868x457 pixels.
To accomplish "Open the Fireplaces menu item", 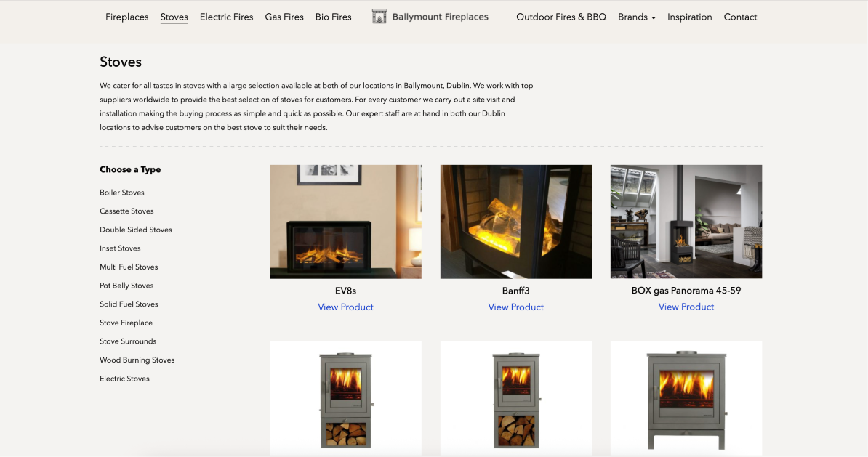I will click(126, 17).
